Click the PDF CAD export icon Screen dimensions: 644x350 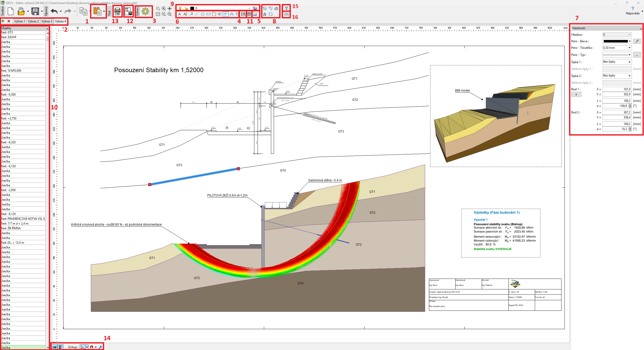click(x=129, y=11)
